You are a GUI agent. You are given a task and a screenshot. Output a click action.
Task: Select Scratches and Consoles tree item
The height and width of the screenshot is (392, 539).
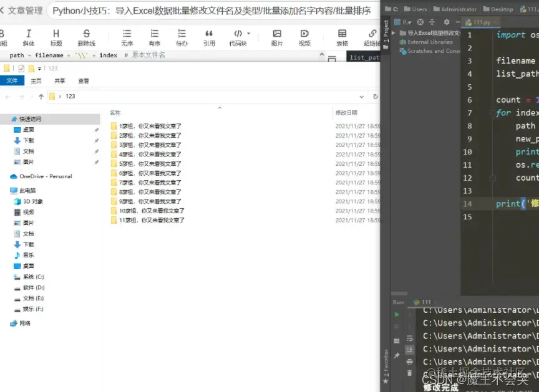[x=430, y=51]
